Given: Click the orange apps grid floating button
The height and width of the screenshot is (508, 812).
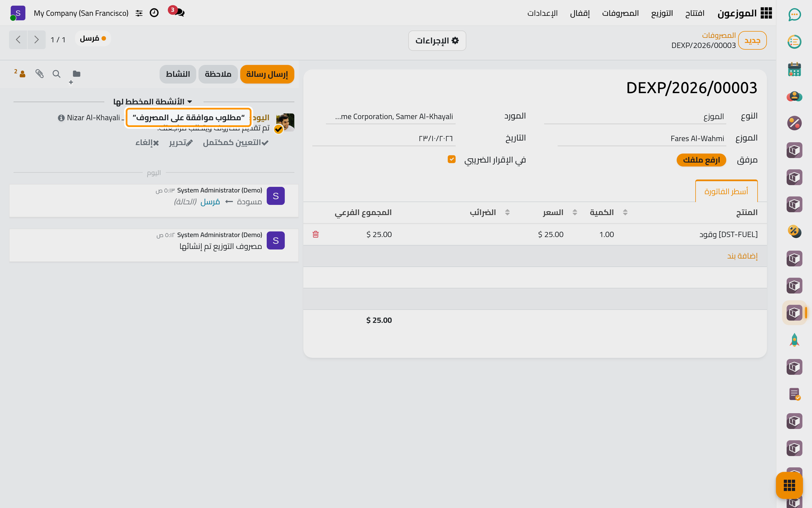Looking at the screenshot, I should (x=789, y=485).
